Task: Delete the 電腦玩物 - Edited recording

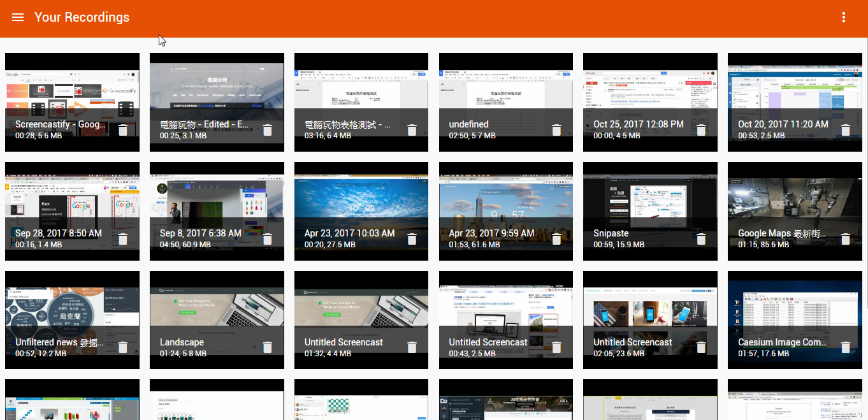Action: coord(268,130)
